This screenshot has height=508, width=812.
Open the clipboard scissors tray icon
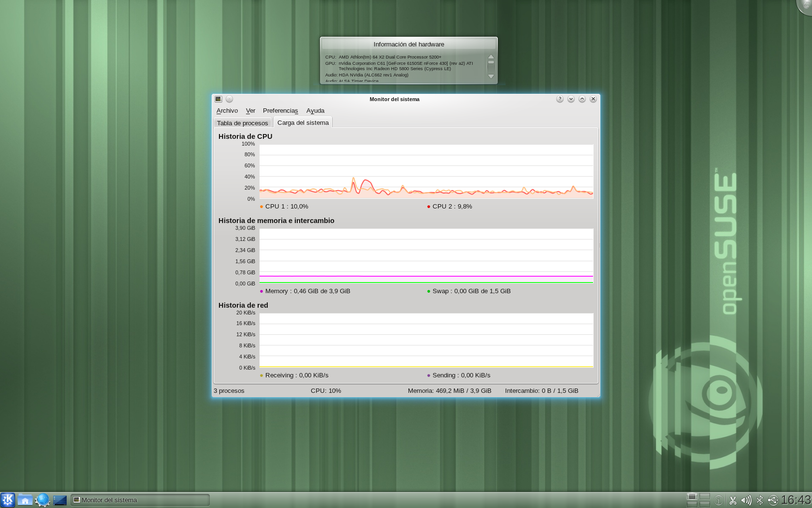click(733, 500)
